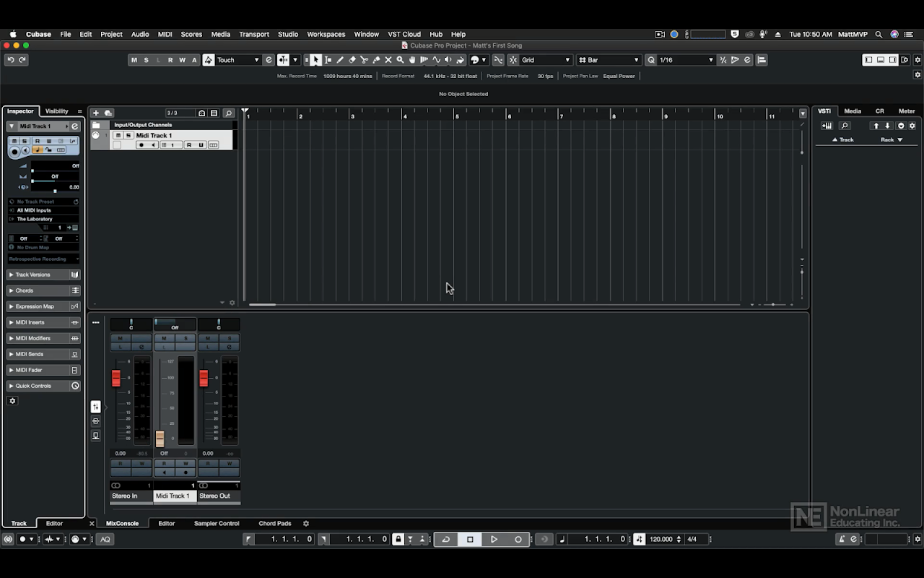Switch to the Media tab

tap(853, 111)
